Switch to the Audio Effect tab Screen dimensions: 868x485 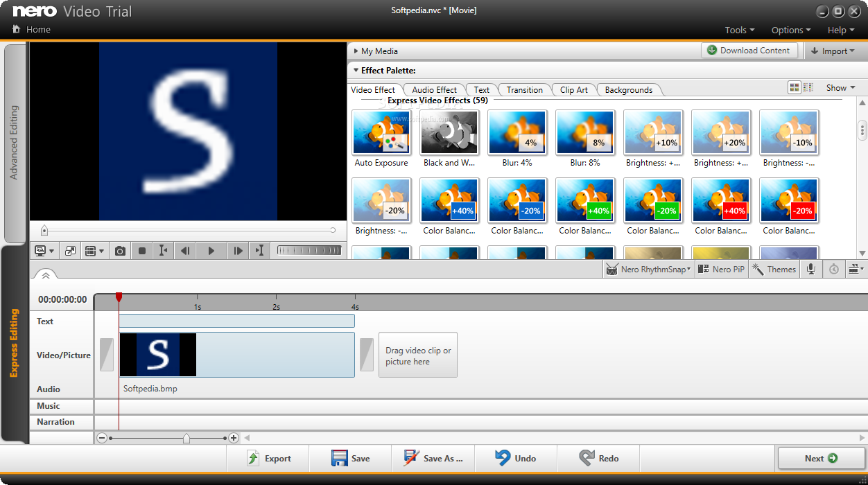[434, 89]
